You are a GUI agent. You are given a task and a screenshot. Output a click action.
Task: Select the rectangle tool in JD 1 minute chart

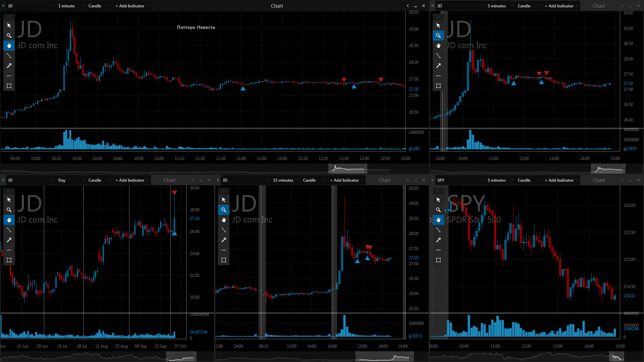[x=9, y=86]
